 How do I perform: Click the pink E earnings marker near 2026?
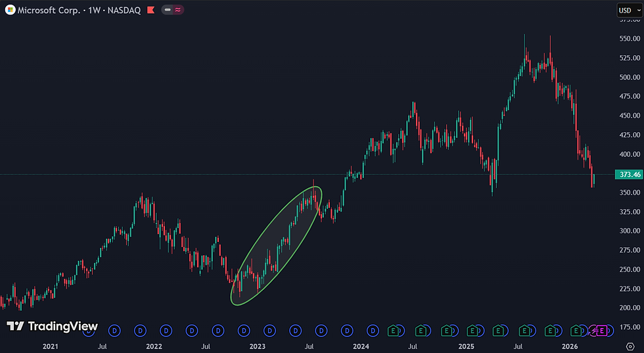(x=602, y=331)
